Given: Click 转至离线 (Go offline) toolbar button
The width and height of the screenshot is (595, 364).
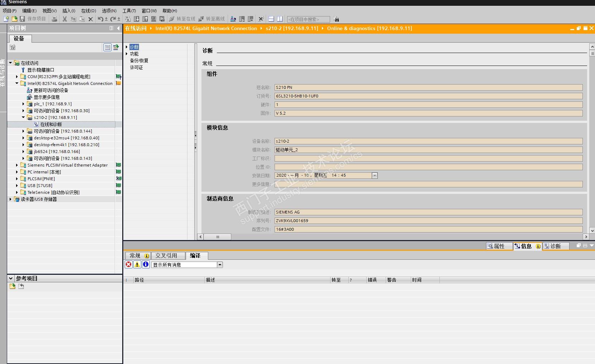Looking at the screenshot, I should click(212, 19).
